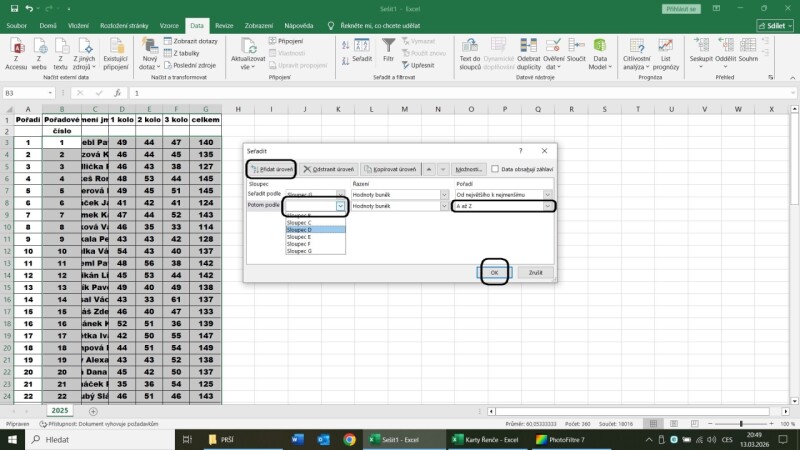Viewport: 800px width, 450px height.
Task: Click Zobrazit dotazy
Action: 191,41
